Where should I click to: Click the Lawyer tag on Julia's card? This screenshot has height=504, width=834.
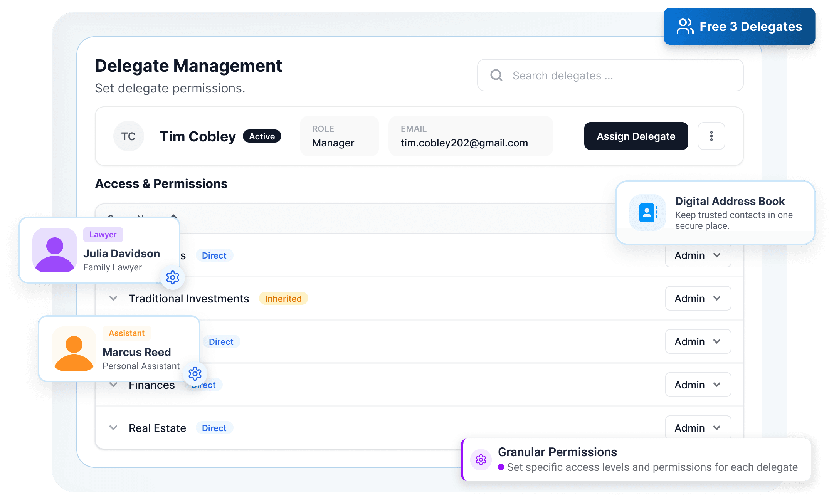[x=103, y=235]
